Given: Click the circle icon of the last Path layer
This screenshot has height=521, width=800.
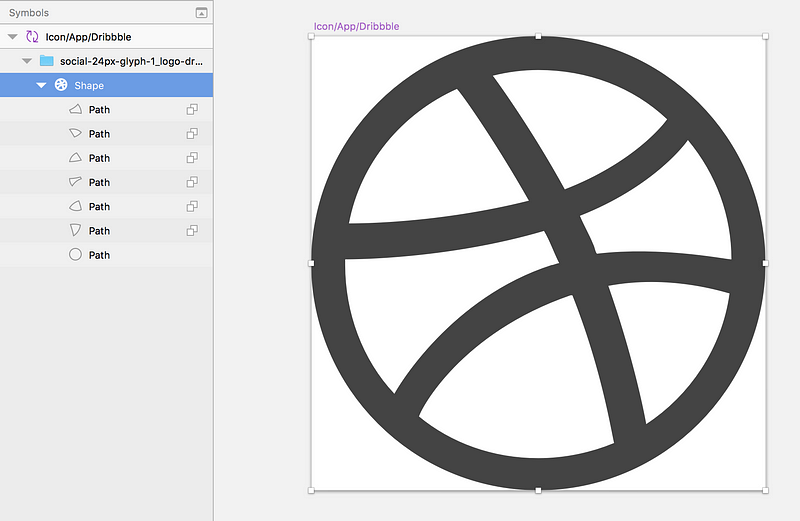Looking at the screenshot, I should point(75,254).
